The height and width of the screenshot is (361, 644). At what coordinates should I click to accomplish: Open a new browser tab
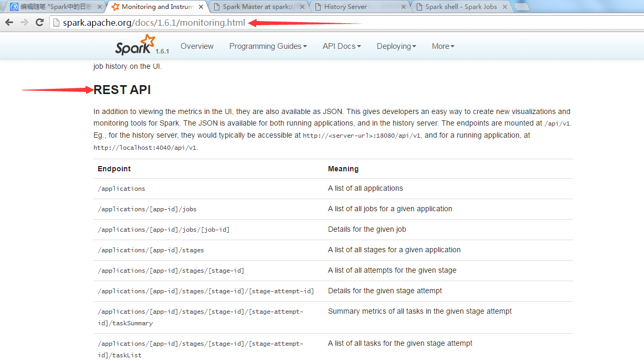pos(521,7)
